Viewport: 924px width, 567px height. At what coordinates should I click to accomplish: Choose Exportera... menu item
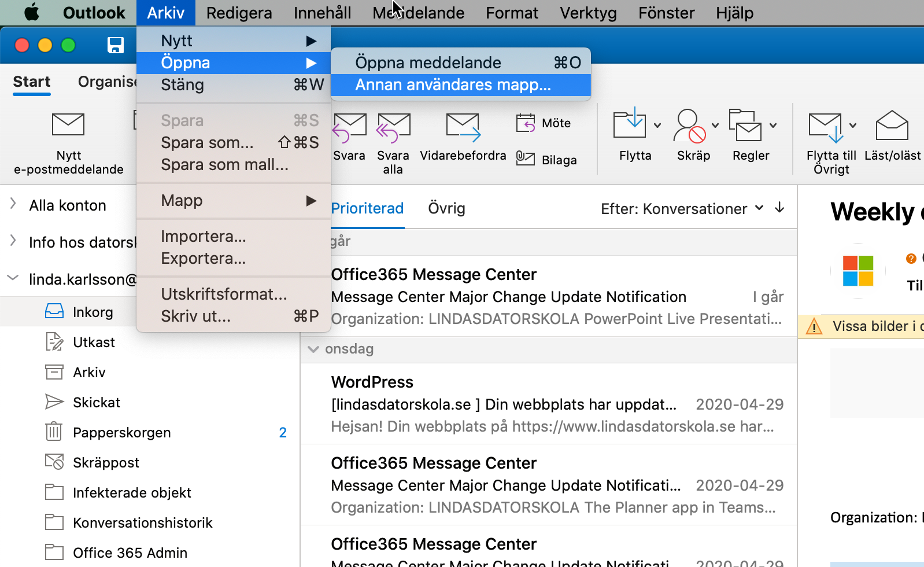pyautogui.click(x=234, y=259)
